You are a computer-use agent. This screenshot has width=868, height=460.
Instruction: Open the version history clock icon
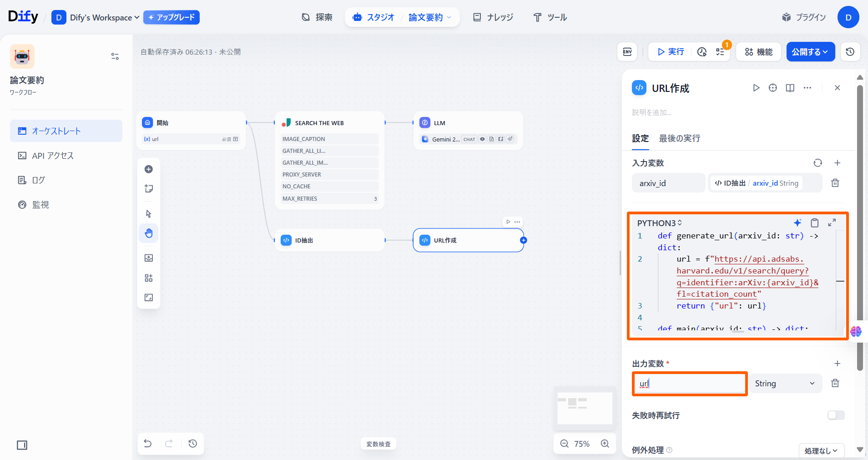[850, 52]
